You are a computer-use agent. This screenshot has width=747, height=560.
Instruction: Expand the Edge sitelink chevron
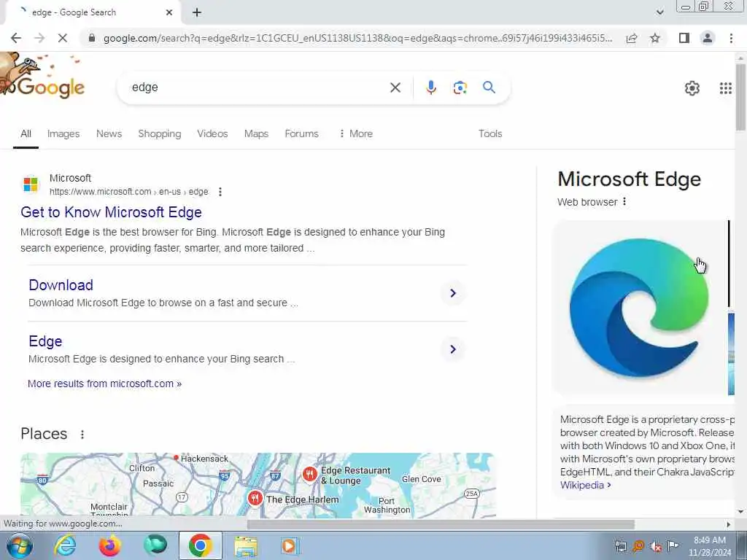click(x=453, y=349)
